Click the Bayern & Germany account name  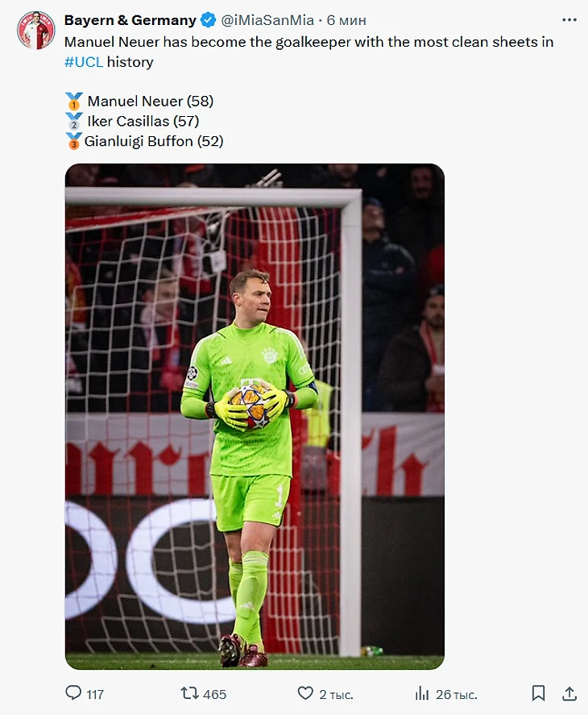tap(130, 20)
